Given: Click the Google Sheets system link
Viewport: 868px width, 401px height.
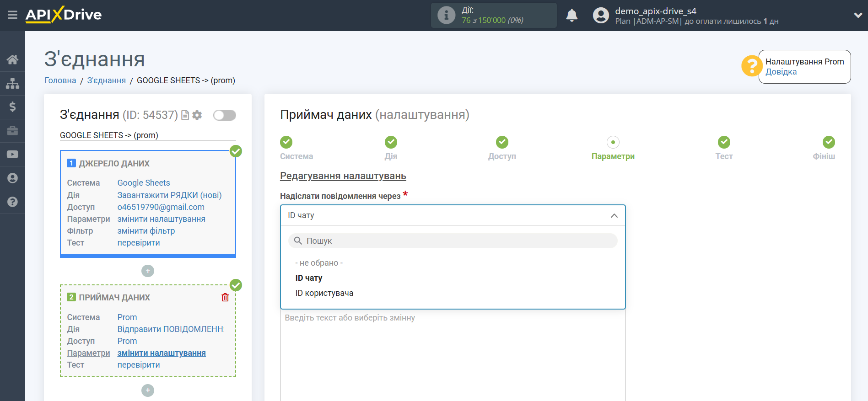Looking at the screenshot, I should 144,183.
